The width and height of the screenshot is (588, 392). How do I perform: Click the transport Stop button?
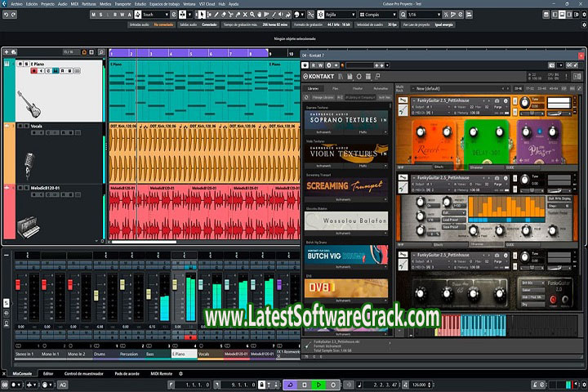305,385
